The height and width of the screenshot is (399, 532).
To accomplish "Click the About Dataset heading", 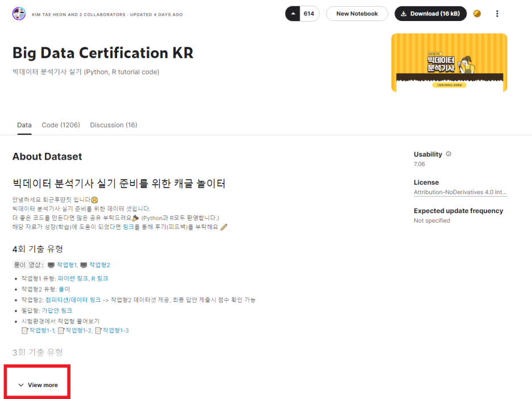I will coord(47,157).
